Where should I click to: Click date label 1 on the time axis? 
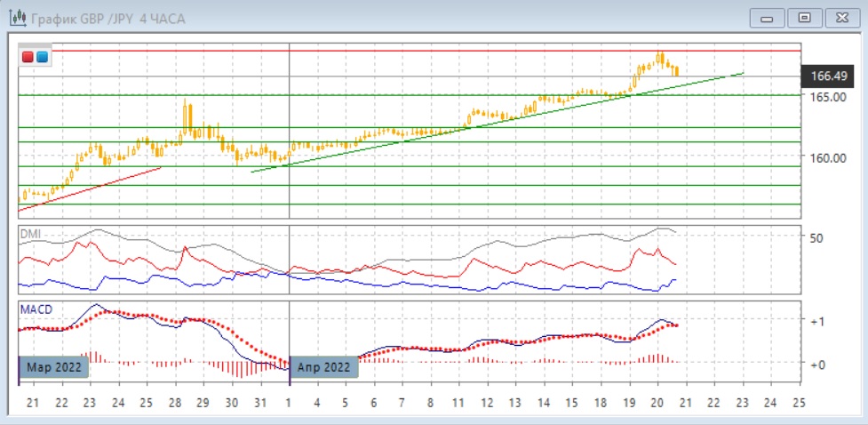pos(289,402)
